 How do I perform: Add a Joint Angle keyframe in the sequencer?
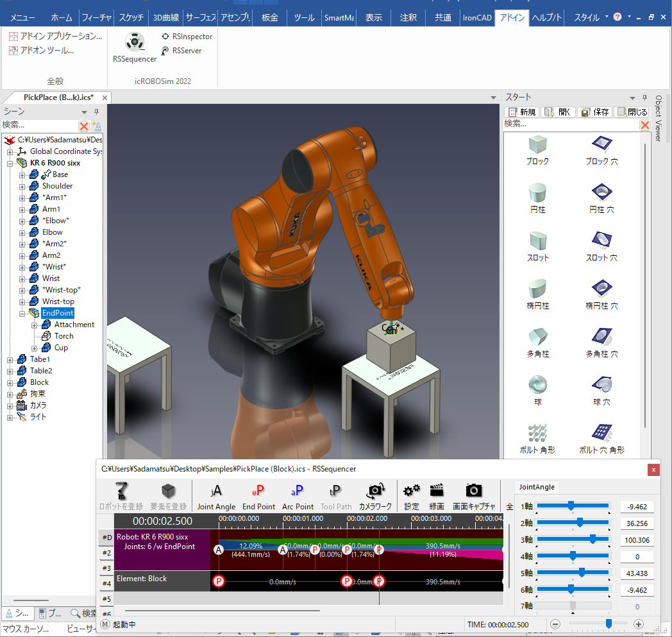[216, 496]
